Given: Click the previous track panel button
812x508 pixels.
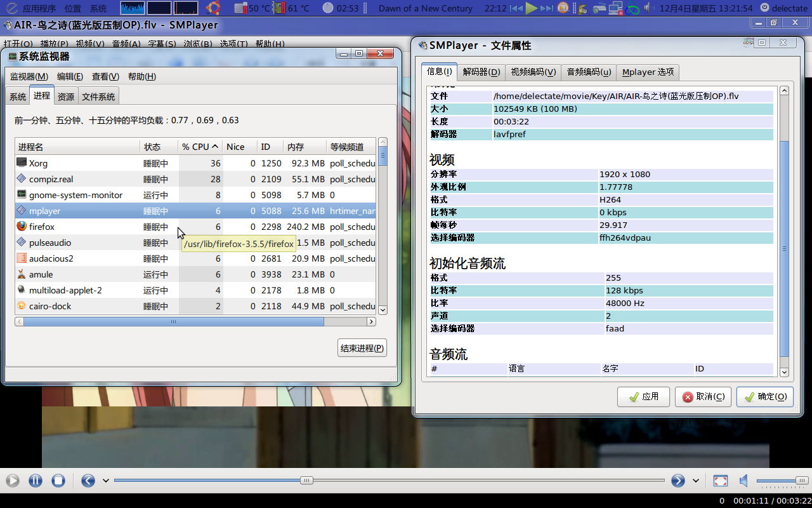Looking at the screenshot, I should point(517,8).
